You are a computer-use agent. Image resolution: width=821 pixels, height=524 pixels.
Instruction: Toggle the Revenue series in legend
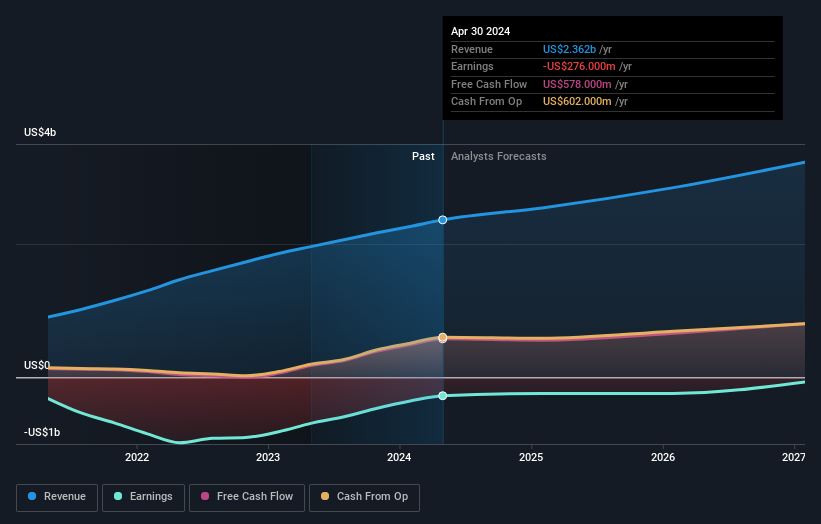tap(57, 497)
